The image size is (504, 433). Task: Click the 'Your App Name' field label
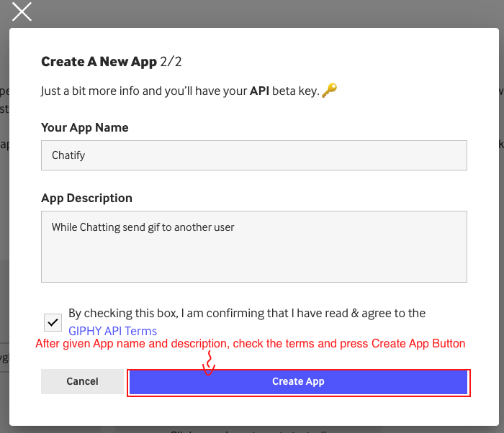coord(84,127)
